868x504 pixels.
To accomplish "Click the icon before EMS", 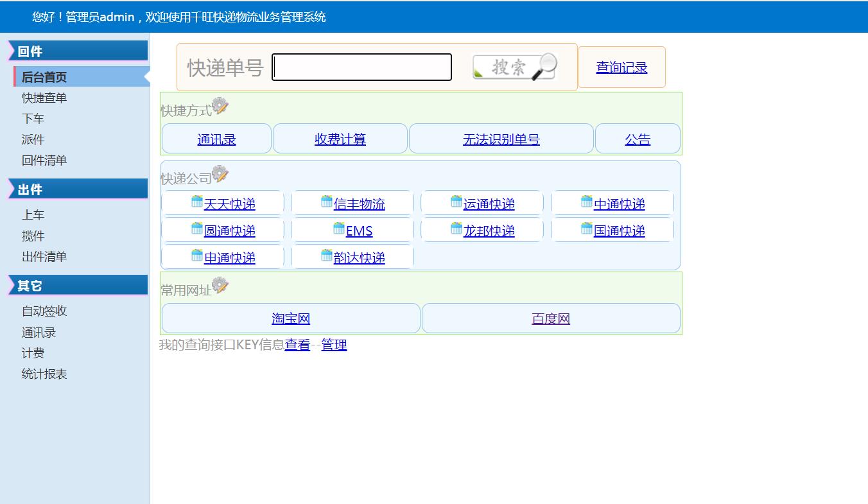I will pyautogui.click(x=339, y=229).
